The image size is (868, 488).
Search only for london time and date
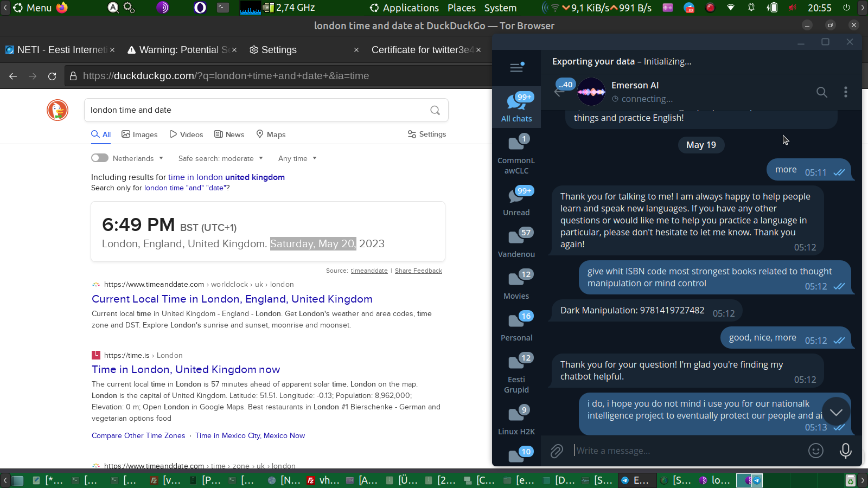pyautogui.click(x=184, y=188)
